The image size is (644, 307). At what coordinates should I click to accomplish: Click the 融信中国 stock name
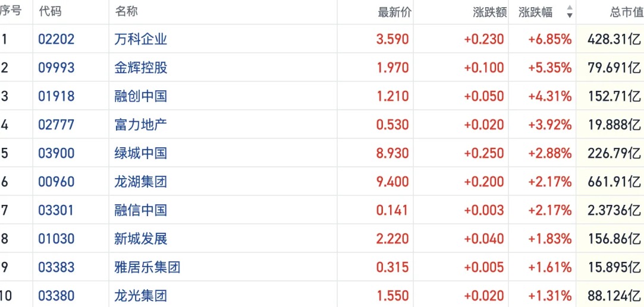pos(141,210)
